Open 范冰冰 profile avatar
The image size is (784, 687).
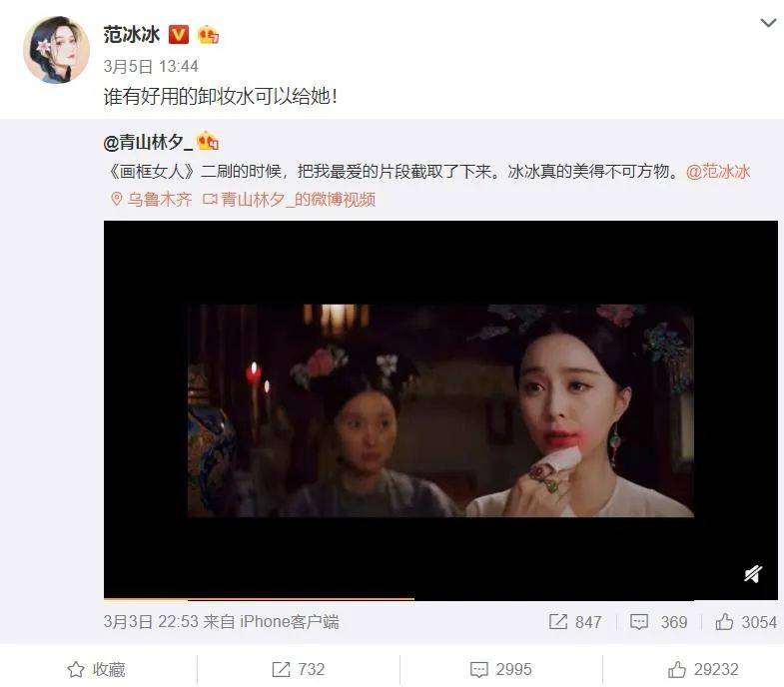(x=57, y=50)
